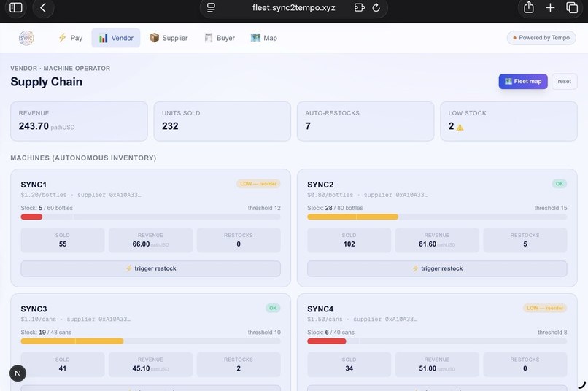
Task: Click SYNC3 stock progress bar
Action: click(151, 341)
